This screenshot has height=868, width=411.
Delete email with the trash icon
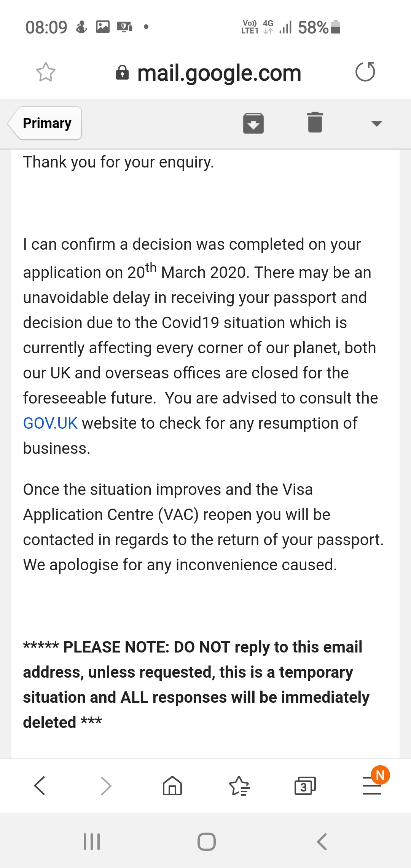(x=315, y=122)
